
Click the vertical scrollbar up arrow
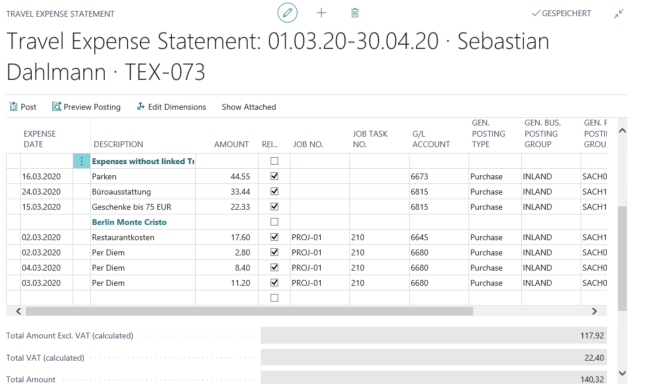[622, 131]
